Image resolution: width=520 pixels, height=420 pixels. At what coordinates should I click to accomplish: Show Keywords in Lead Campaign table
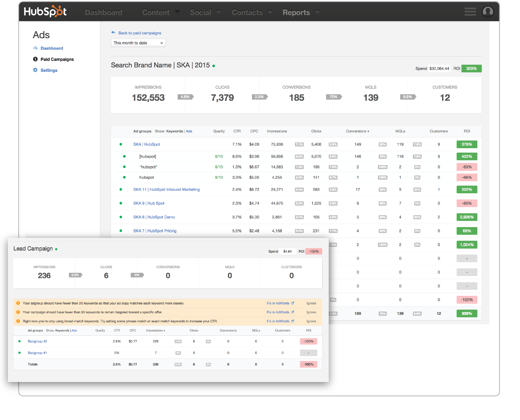(62, 330)
